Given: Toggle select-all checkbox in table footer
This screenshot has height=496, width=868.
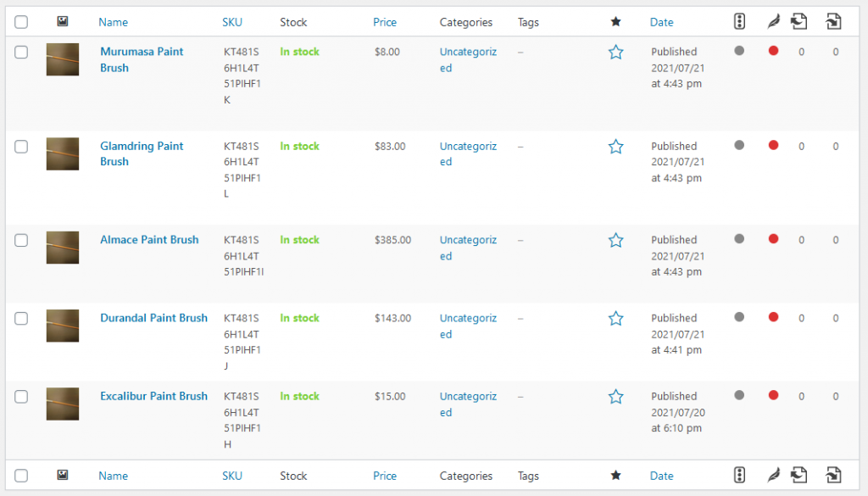Looking at the screenshot, I should pyautogui.click(x=21, y=476).
